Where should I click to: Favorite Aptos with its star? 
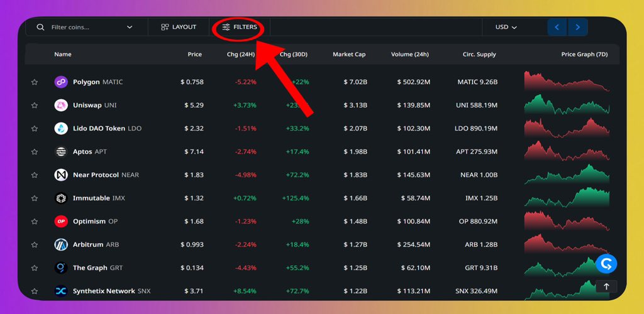35,152
